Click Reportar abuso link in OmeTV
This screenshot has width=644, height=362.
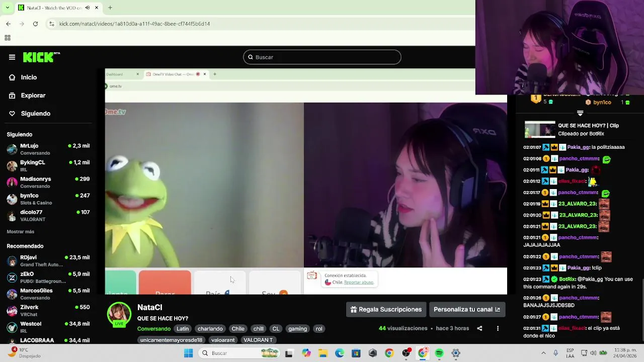359,283
